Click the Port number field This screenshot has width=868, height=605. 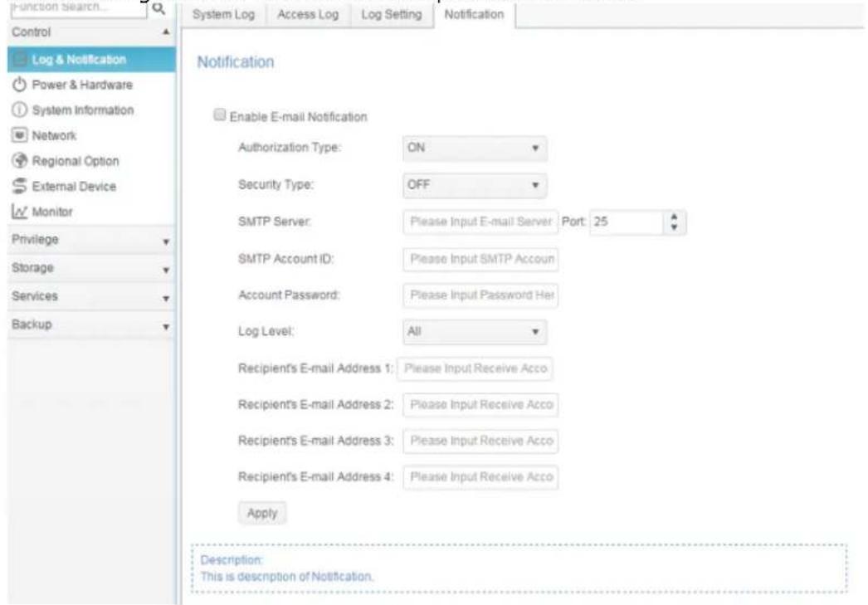click(x=626, y=222)
